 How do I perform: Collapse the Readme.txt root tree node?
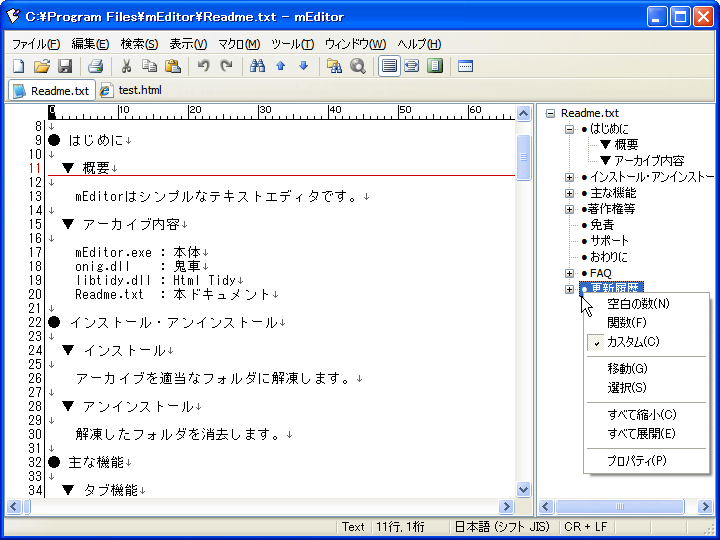tap(550, 113)
